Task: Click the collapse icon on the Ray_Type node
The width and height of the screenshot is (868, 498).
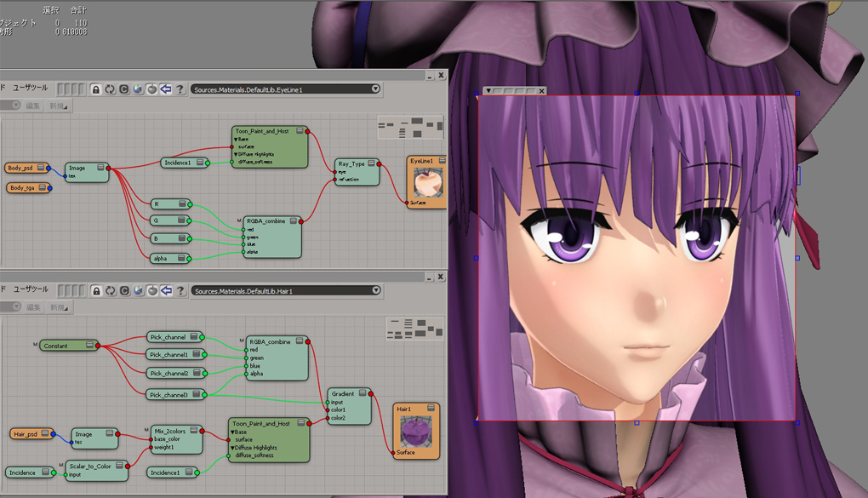Action: tap(371, 163)
